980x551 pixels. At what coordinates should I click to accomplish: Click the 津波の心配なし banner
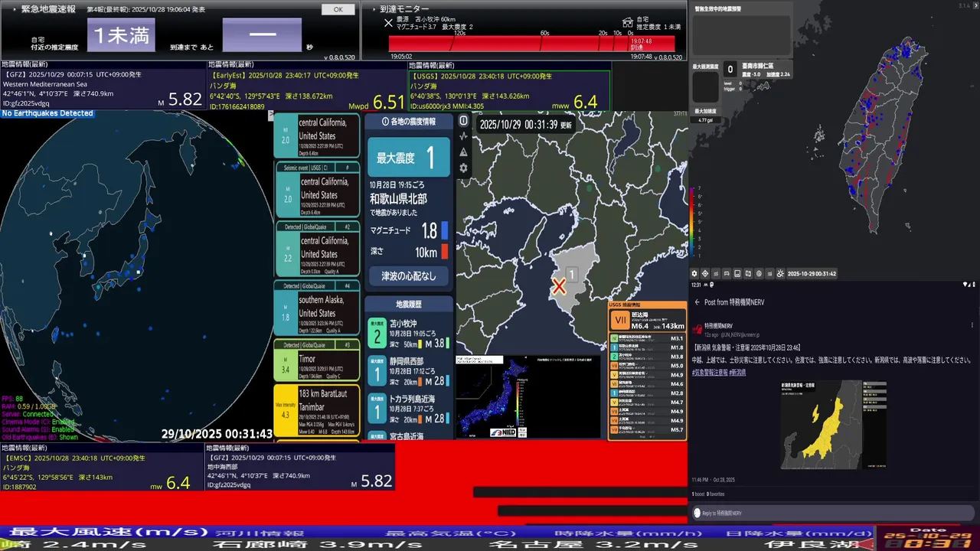409,276
